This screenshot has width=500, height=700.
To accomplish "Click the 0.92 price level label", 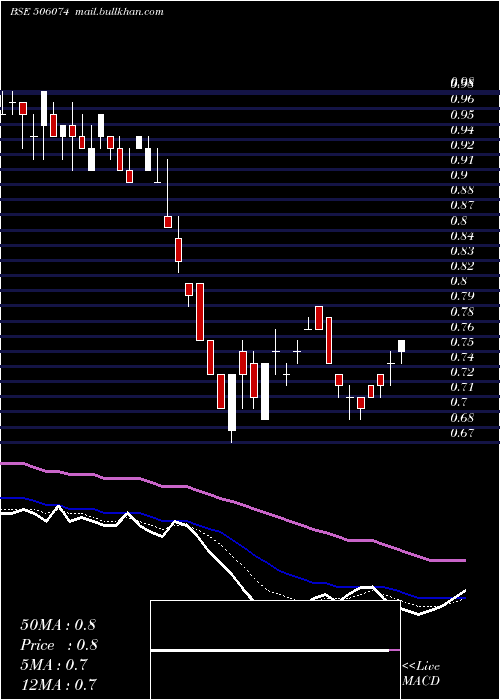I will pyautogui.click(x=462, y=145).
